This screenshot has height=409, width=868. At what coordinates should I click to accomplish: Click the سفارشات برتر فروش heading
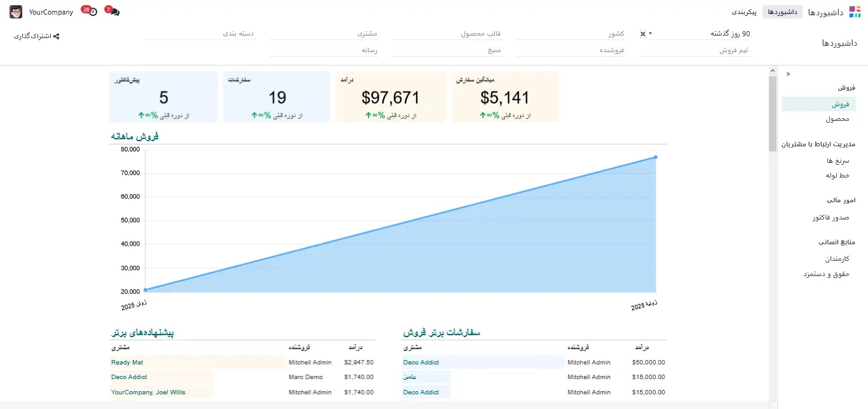442,333
